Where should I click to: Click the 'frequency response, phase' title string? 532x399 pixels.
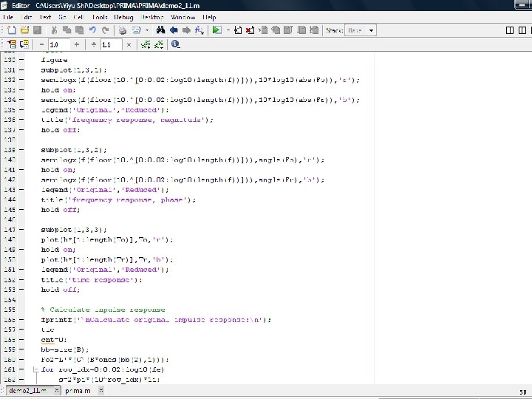tap(129, 199)
